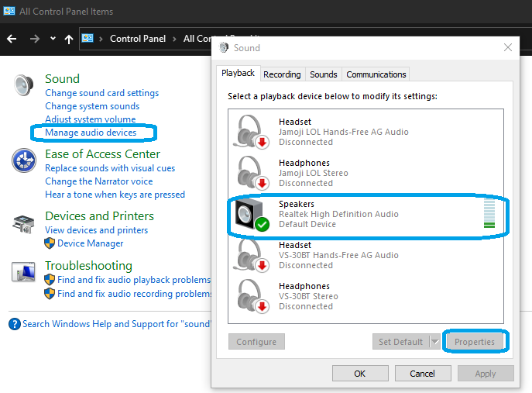Viewport: 532px width, 393px height.
Task: Click the Speakers volume level meter
Action: [x=489, y=214]
